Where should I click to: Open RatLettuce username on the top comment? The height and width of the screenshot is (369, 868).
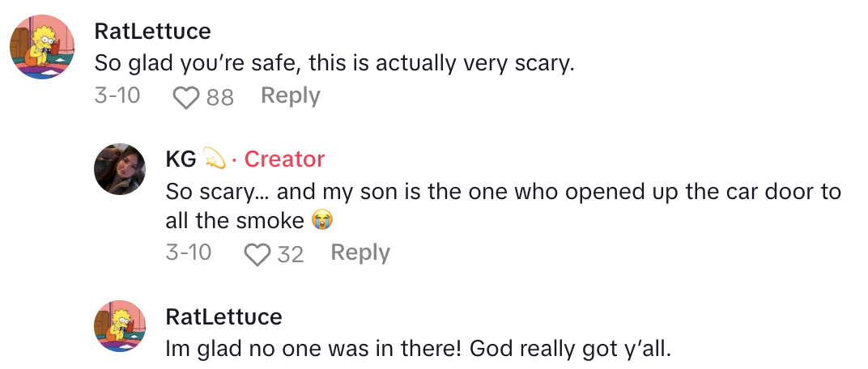tap(152, 32)
